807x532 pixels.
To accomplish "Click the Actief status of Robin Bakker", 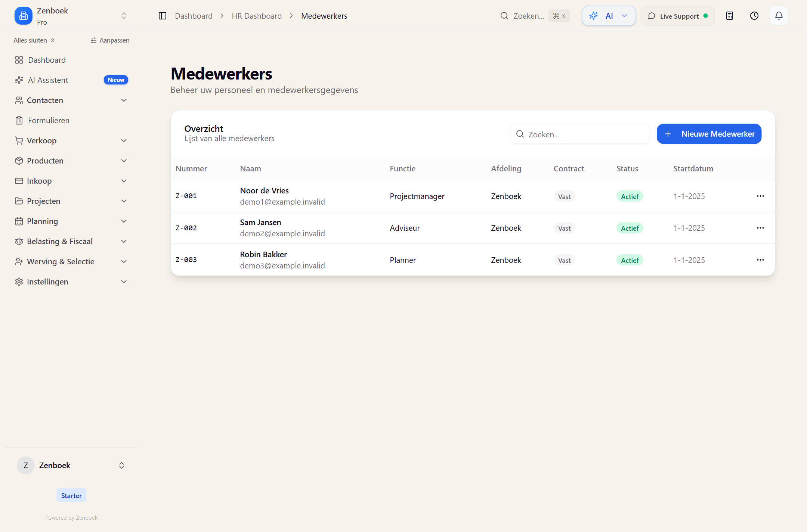I will 630,260.
